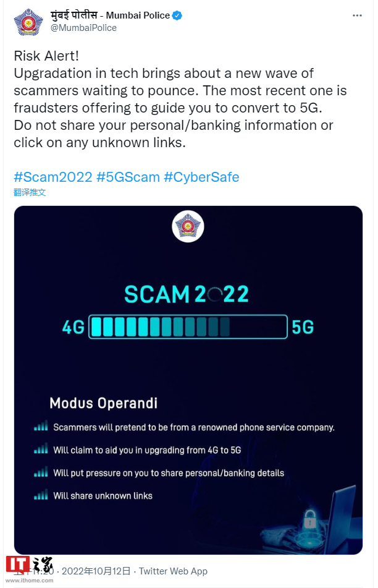Viewport: 378px width, 588px height.
Task: Click the SCAM 2022 heading in the image
Action: tap(187, 294)
